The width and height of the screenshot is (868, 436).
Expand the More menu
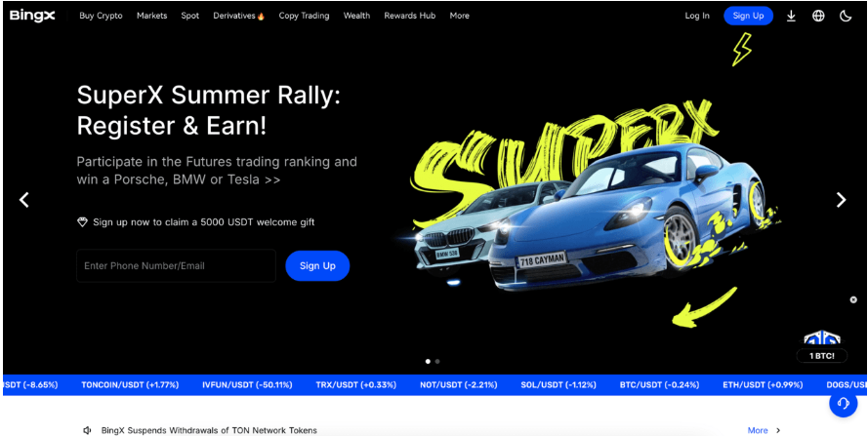[459, 16]
